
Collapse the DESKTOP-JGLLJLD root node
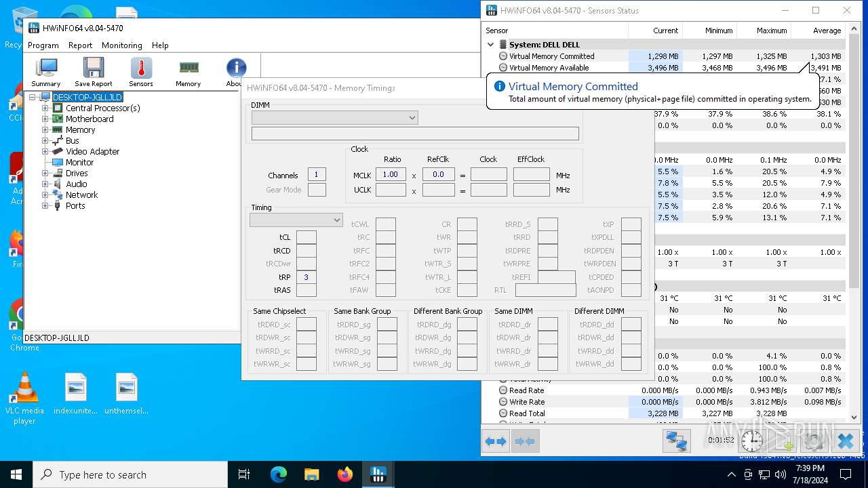32,97
